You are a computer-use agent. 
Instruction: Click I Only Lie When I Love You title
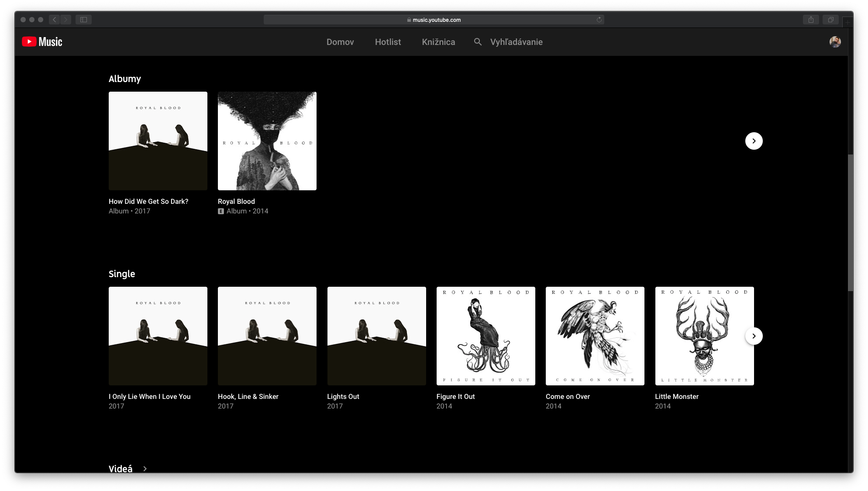150,396
